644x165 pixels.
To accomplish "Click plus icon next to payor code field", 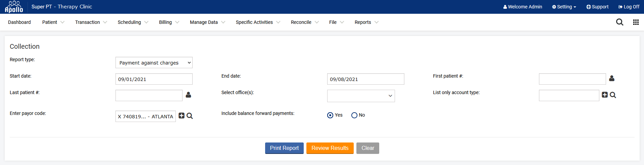I will 182,116.
